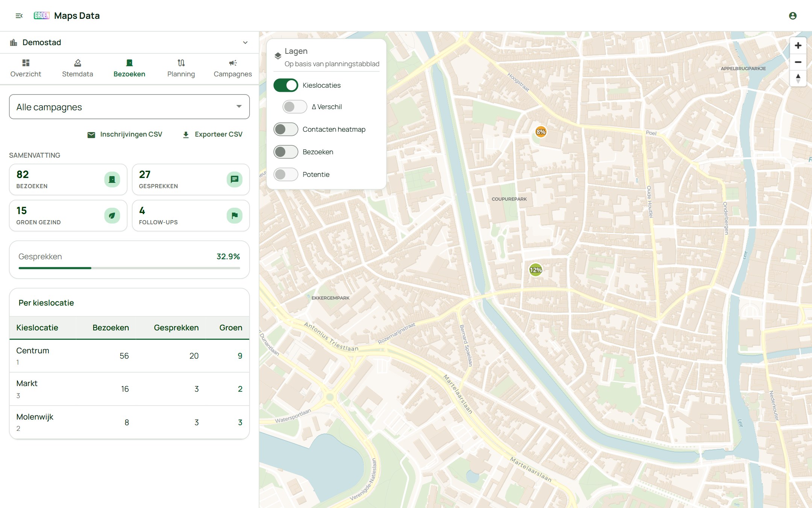Open the Overzicht tab

coord(26,69)
